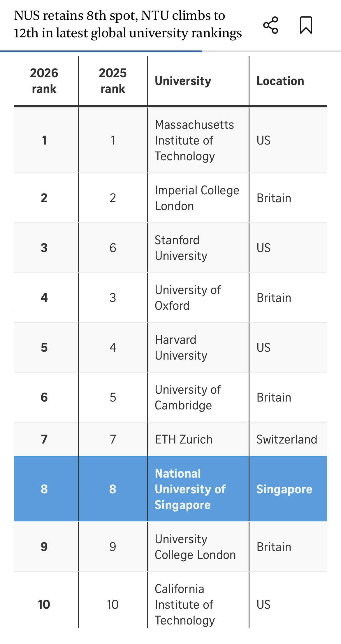
Task: Select the ETH Zurich row
Action: [x=170, y=439]
